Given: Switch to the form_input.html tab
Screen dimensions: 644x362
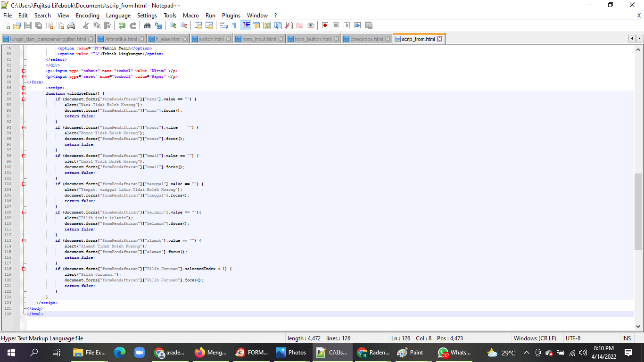Looking at the screenshot, I should click(x=259, y=39).
